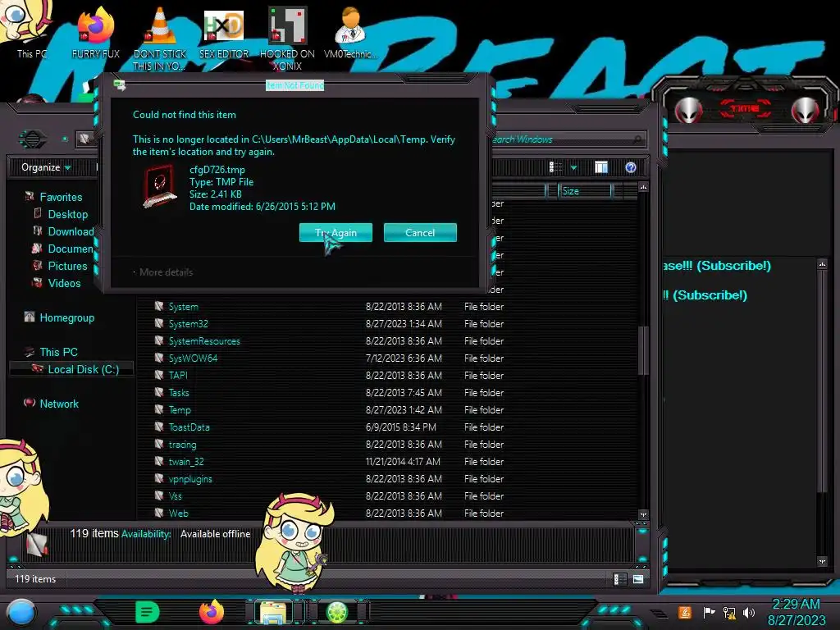Image resolution: width=840 pixels, height=630 pixels.
Task: Change the Explorer view layout icon
Action: coord(555,167)
